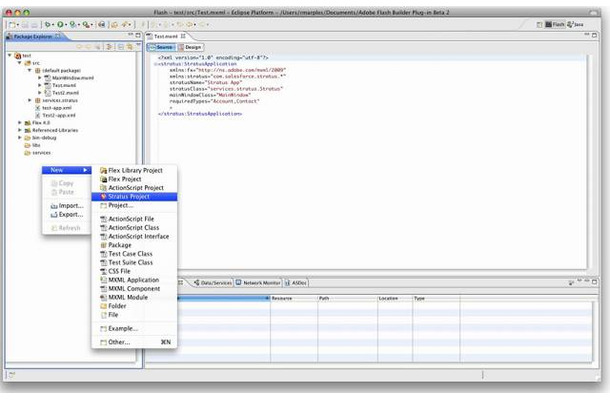Viewport: 610px width, 400px height.
Task: Click the green Run button in the toolbar
Action: 60,25
